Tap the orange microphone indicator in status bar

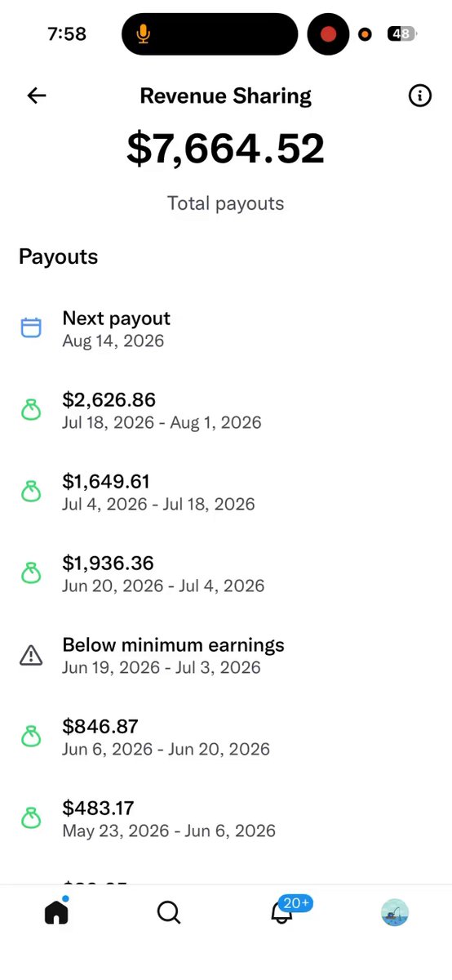(x=144, y=33)
